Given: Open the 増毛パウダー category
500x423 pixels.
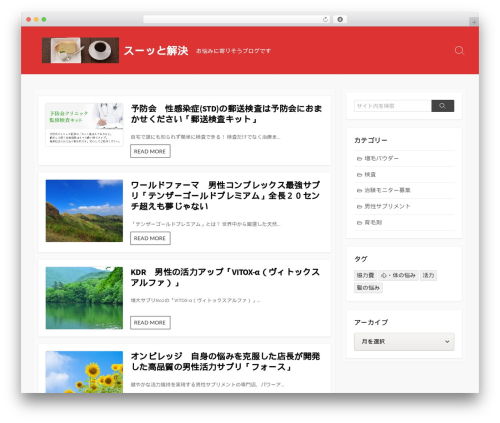Looking at the screenshot, I should click(381, 159).
